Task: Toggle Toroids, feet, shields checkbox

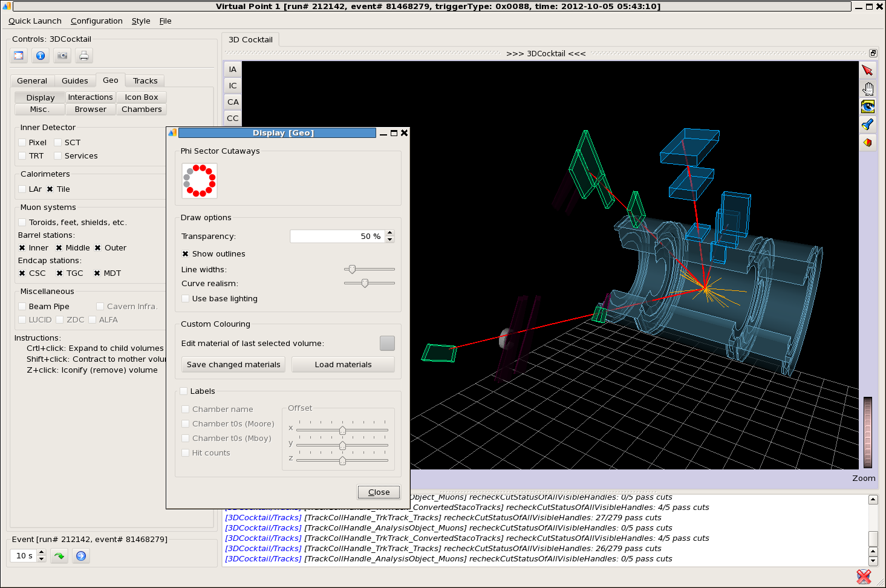Action: click(x=22, y=223)
